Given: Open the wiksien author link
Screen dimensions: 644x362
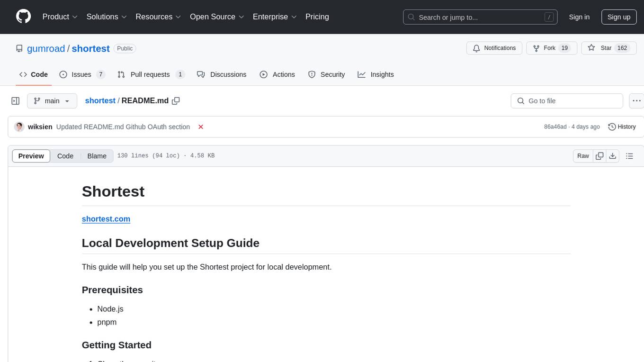Looking at the screenshot, I should 40,127.
